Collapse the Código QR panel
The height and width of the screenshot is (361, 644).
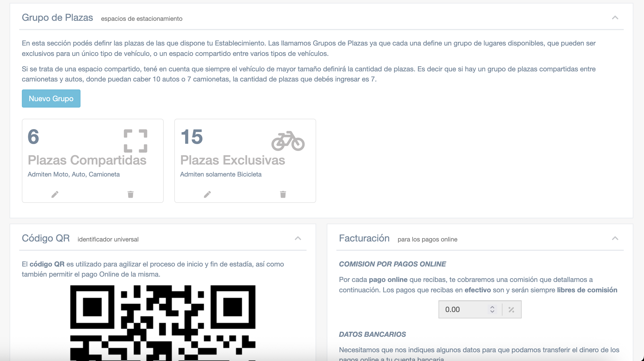(x=298, y=239)
